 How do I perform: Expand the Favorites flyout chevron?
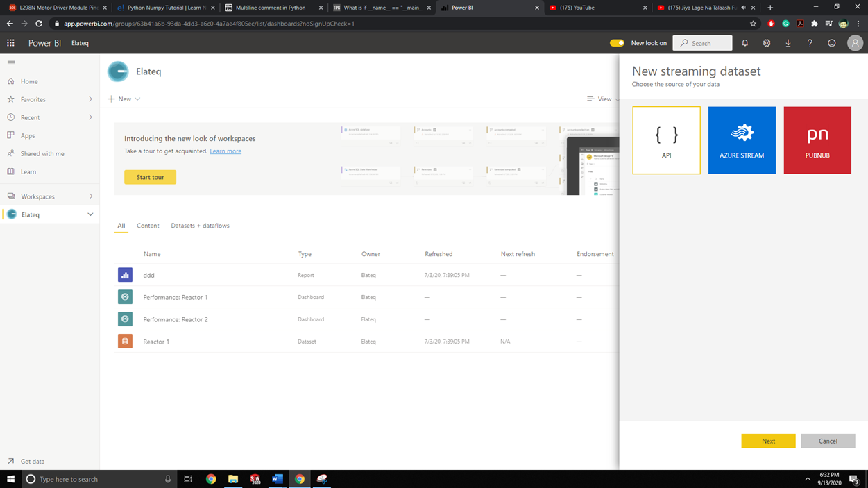click(x=90, y=99)
